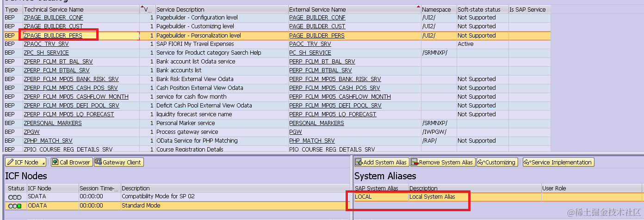Open external service PERP_FCLM_BTBAL_SRV link

(321, 70)
